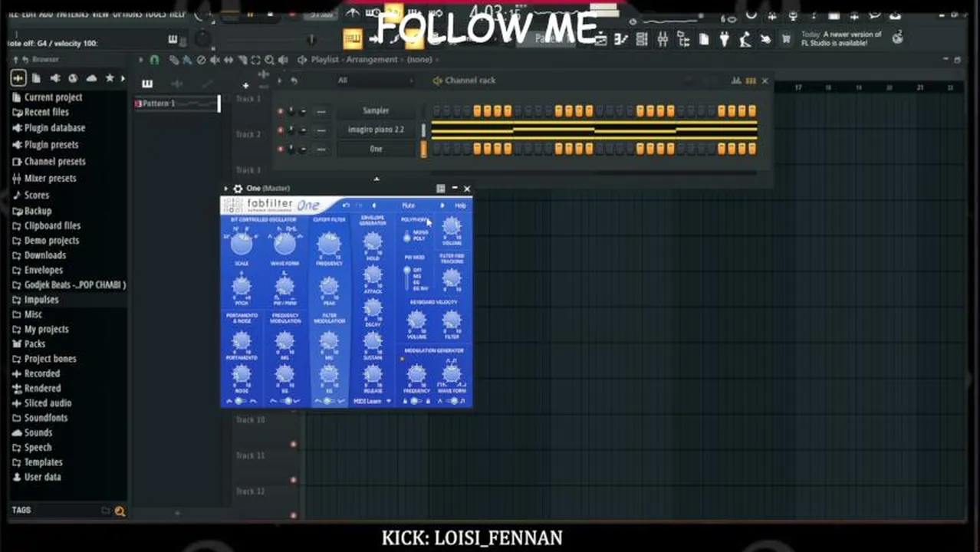The height and width of the screenshot is (552, 980).
Task: Show browser files tab icon
Action: point(36,78)
